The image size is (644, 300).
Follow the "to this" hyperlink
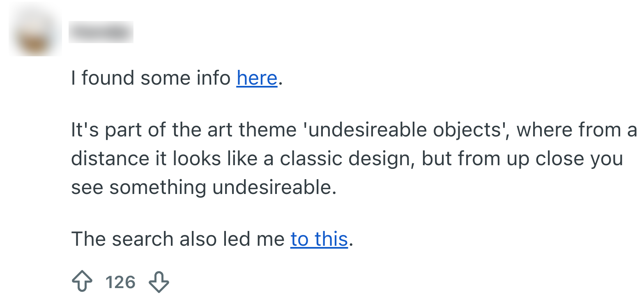click(319, 239)
